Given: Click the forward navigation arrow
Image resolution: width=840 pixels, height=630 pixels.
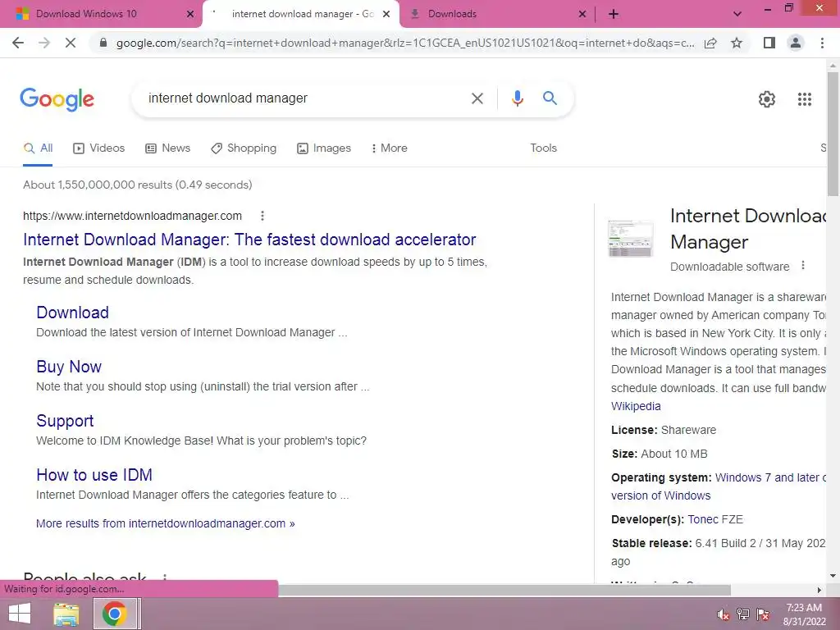Looking at the screenshot, I should click(x=44, y=43).
